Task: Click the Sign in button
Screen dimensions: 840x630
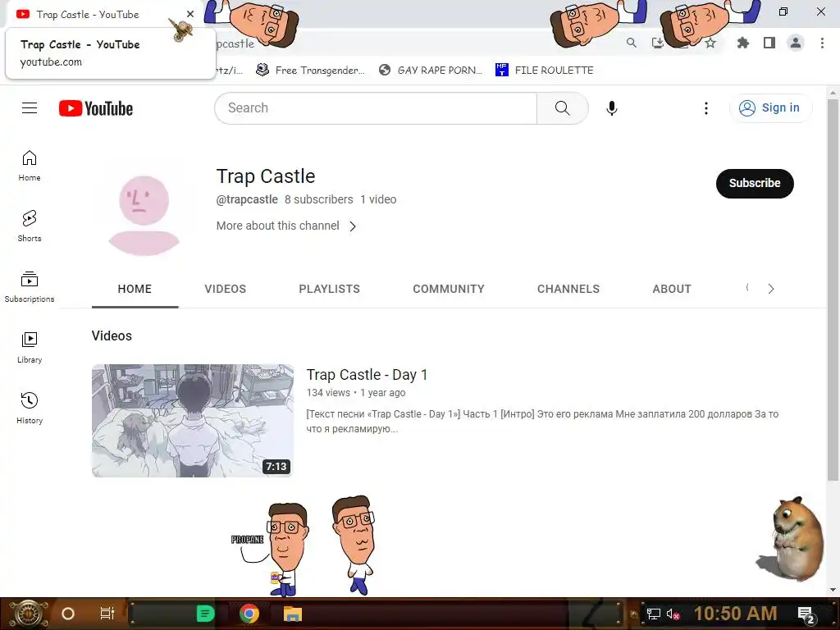Action: coord(770,107)
